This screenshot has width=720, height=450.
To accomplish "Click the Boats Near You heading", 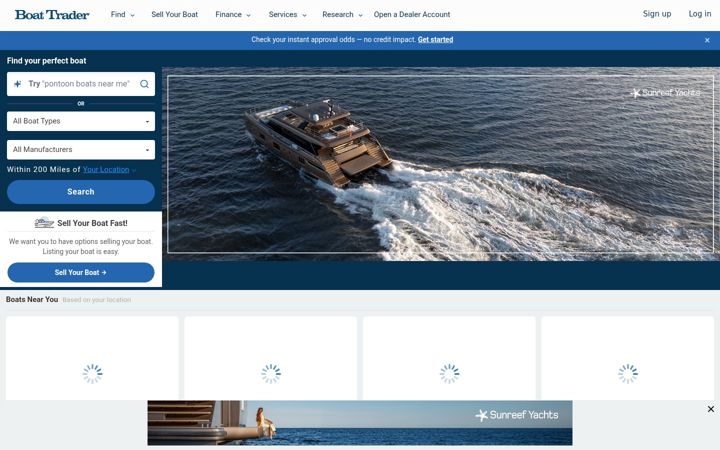I will coord(32,299).
